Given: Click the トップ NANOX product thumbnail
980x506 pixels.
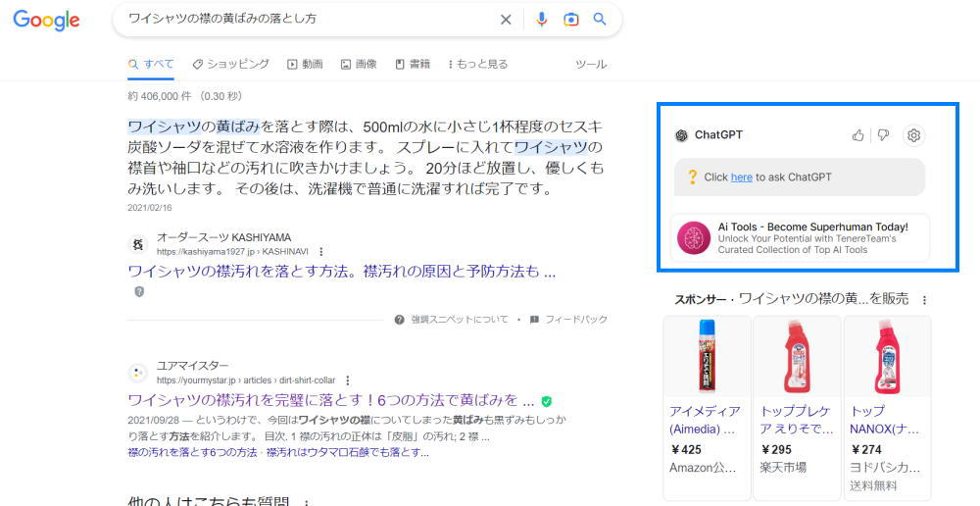Looking at the screenshot, I should [888, 357].
